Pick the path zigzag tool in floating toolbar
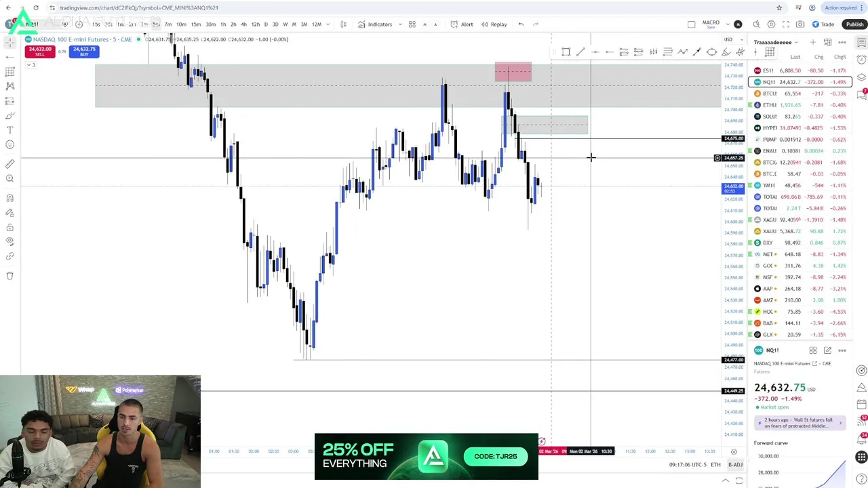Image resolution: width=868 pixels, height=488 pixels. point(682,52)
